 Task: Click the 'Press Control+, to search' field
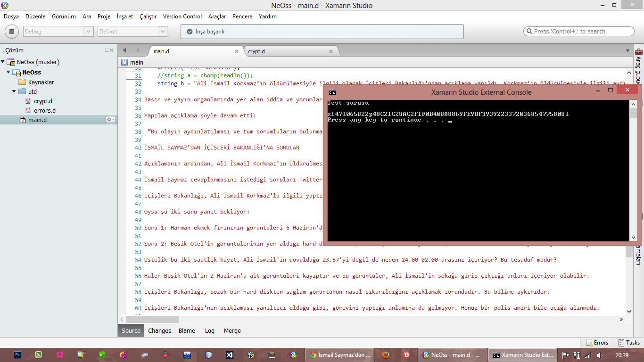[579, 32]
